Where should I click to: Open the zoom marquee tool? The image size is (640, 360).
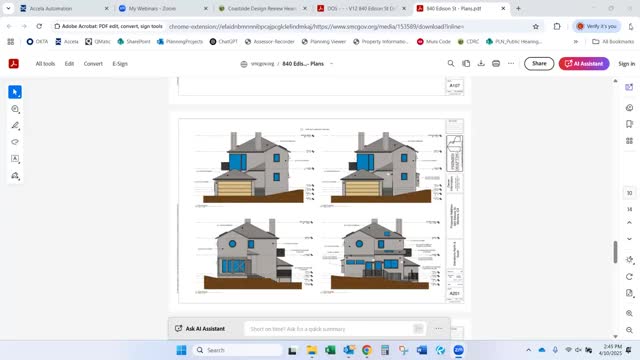15,109
